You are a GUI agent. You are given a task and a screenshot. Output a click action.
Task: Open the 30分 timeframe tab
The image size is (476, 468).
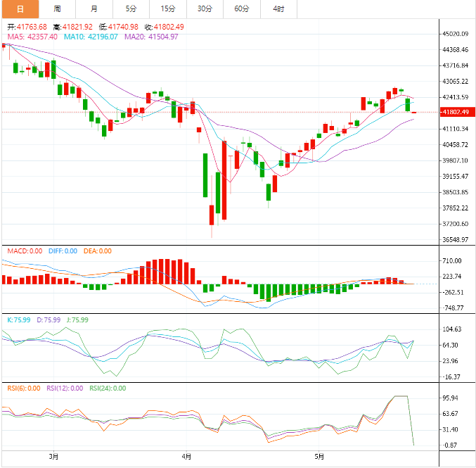click(x=205, y=9)
